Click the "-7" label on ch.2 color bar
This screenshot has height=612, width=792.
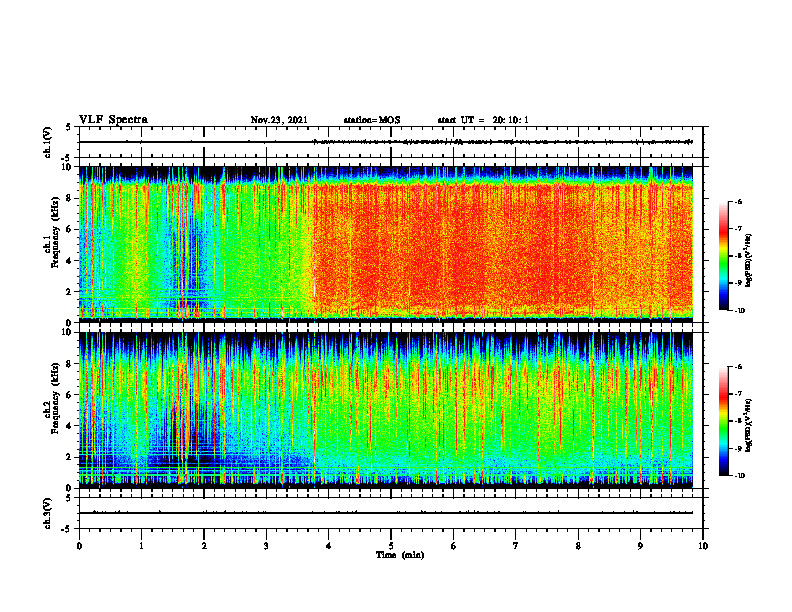(738, 394)
